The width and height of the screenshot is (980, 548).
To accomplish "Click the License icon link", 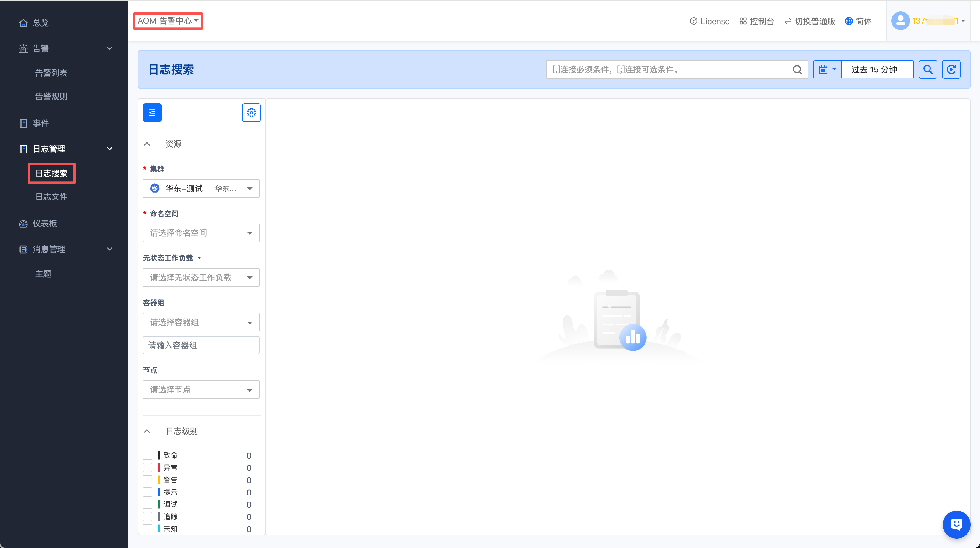I will [710, 21].
